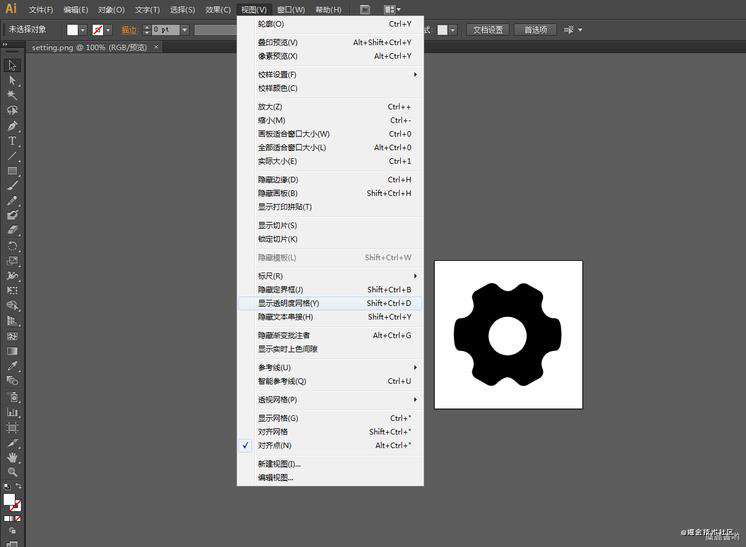Open Bridge from the menu bar icon

[365, 9]
